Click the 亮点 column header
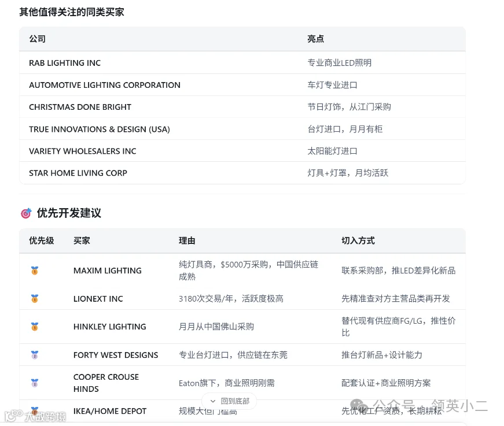Viewport: 504px width, 426px height. coord(315,39)
